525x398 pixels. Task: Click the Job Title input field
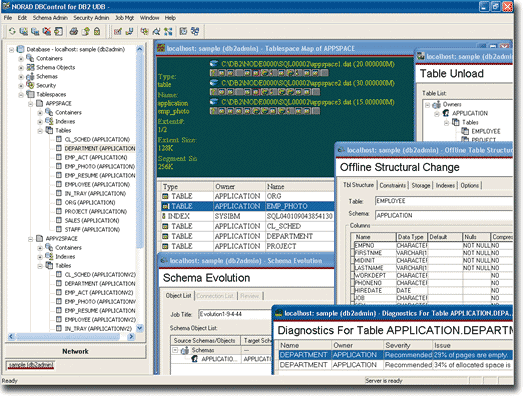point(235,314)
